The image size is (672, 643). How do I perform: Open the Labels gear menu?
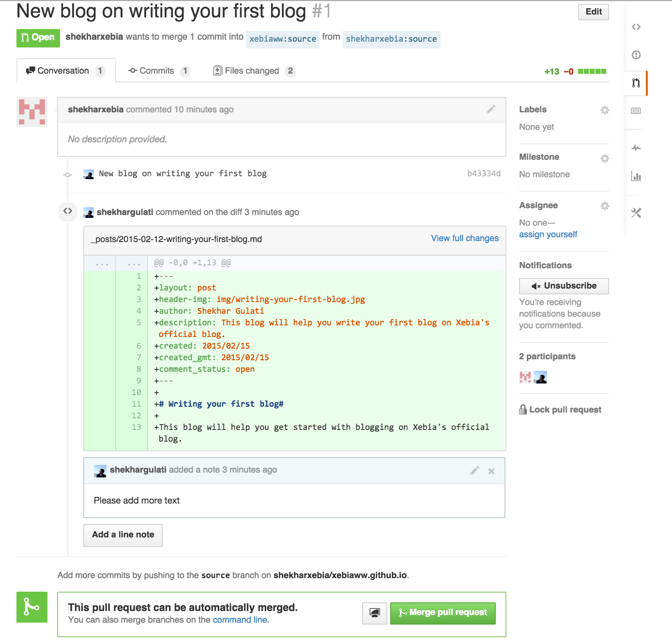pos(605,110)
